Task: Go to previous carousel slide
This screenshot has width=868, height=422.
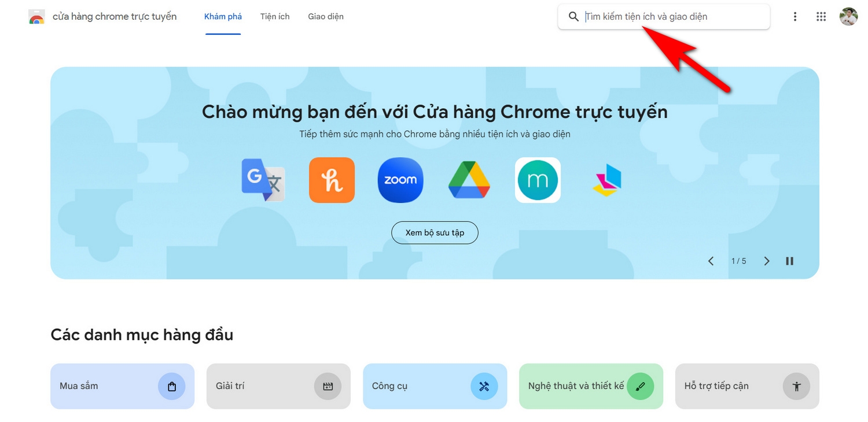Action: (x=711, y=261)
